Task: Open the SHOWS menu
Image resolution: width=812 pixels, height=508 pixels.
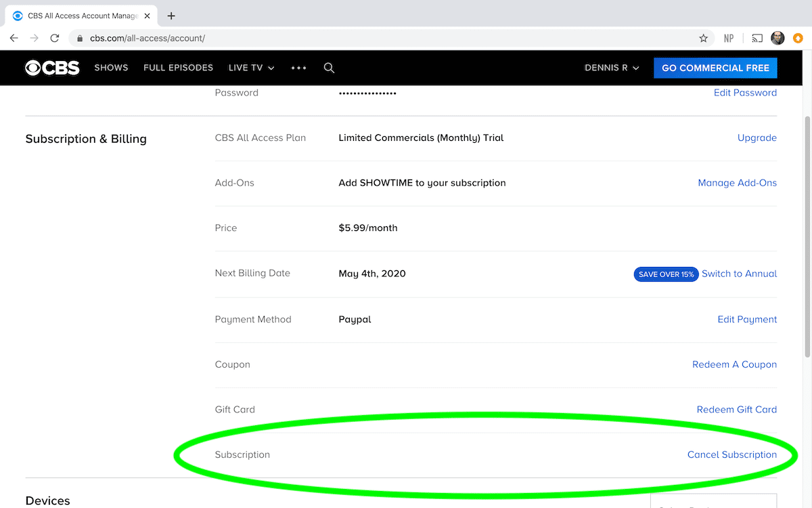Action: tap(111, 68)
